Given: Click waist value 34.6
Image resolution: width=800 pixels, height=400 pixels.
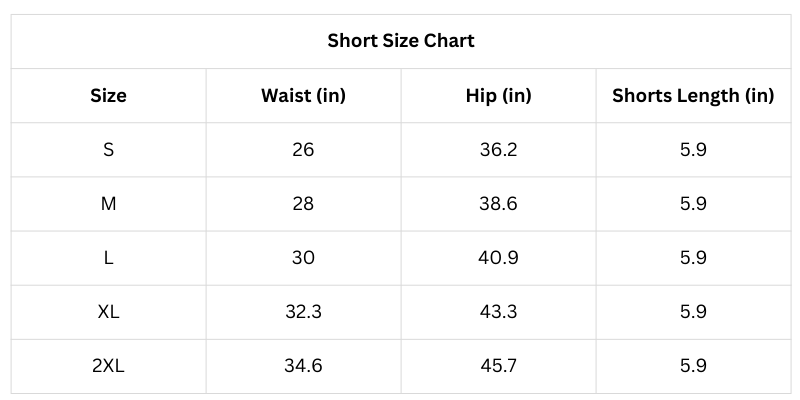Looking at the screenshot, I should [303, 366].
